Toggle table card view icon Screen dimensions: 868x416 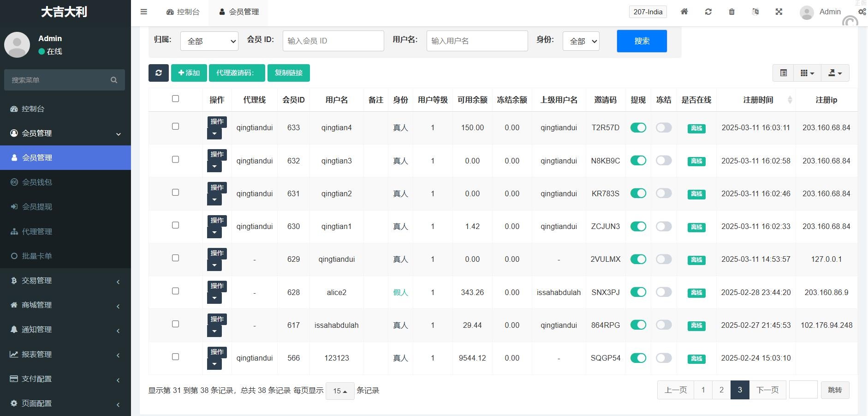tap(784, 73)
